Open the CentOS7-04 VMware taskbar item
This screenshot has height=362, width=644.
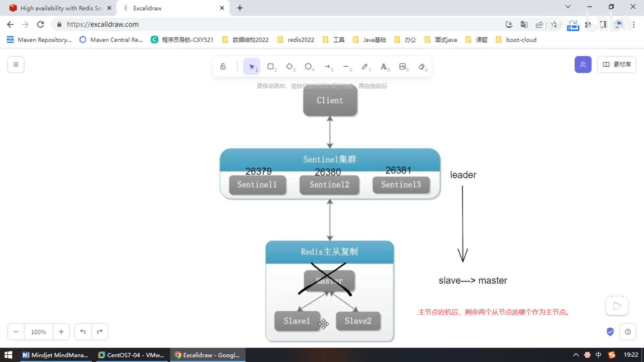tap(131, 355)
